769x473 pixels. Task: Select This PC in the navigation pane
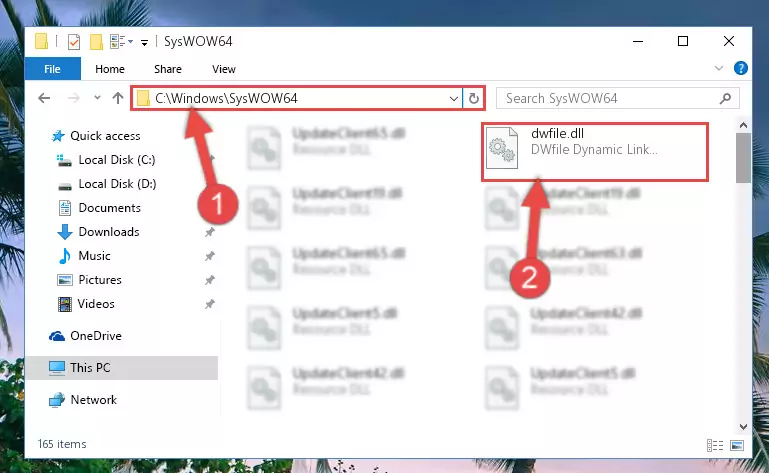pos(90,368)
